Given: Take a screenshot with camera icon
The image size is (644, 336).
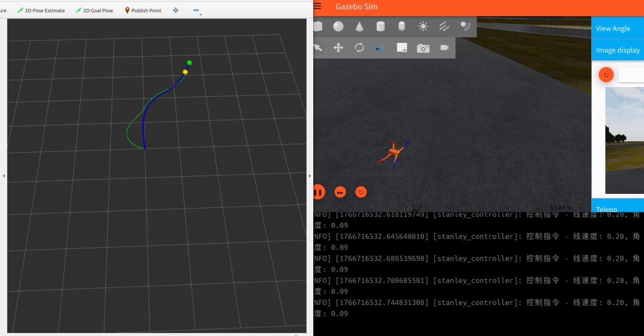Looking at the screenshot, I should 423,48.
